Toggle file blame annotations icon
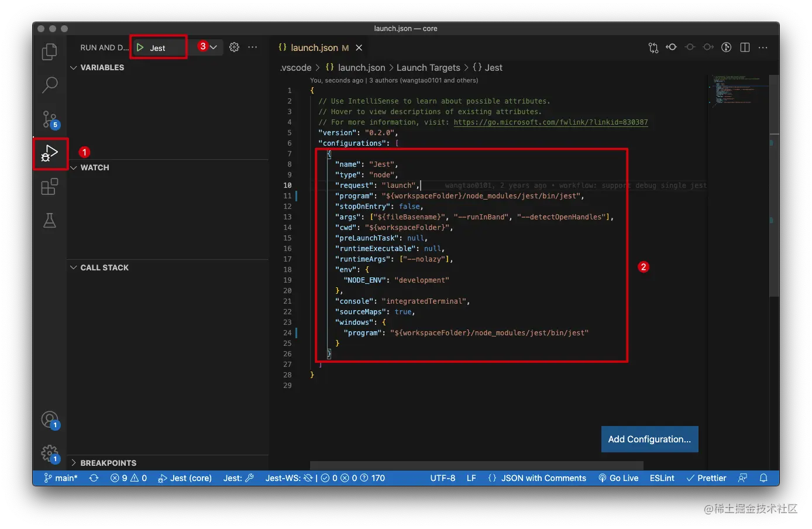 click(x=727, y=47)
